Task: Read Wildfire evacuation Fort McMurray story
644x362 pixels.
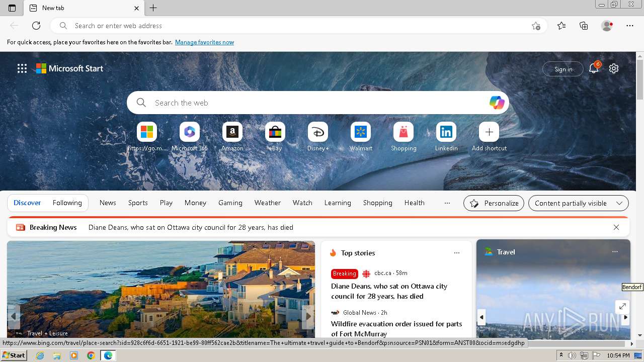Action: (396, 329)
